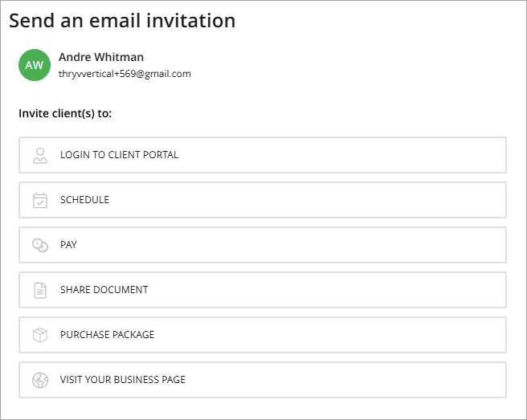Click the Invite client(s) to label
Image resolution: width=527 pixels, height=420 pixels.
[65, 113]
